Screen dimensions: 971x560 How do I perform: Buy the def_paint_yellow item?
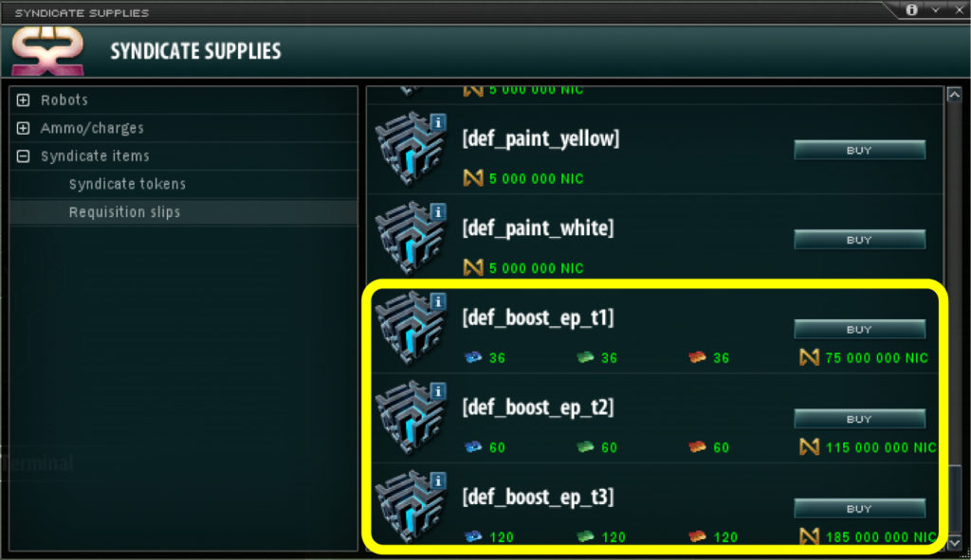859,151
